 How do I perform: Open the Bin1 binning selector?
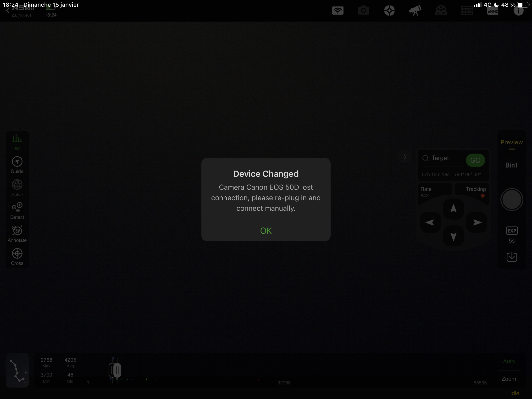coord(511,165)
